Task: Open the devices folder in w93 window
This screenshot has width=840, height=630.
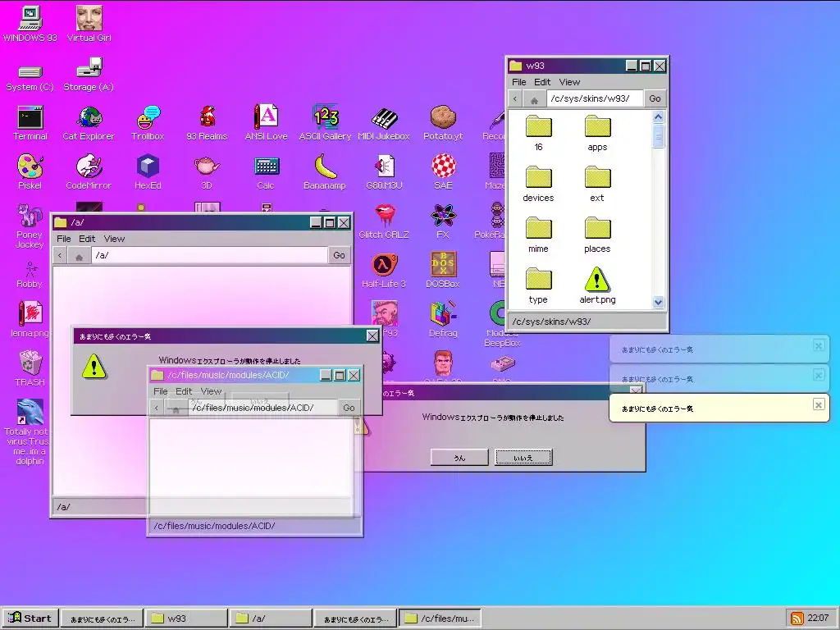Action: click(538, 185)
